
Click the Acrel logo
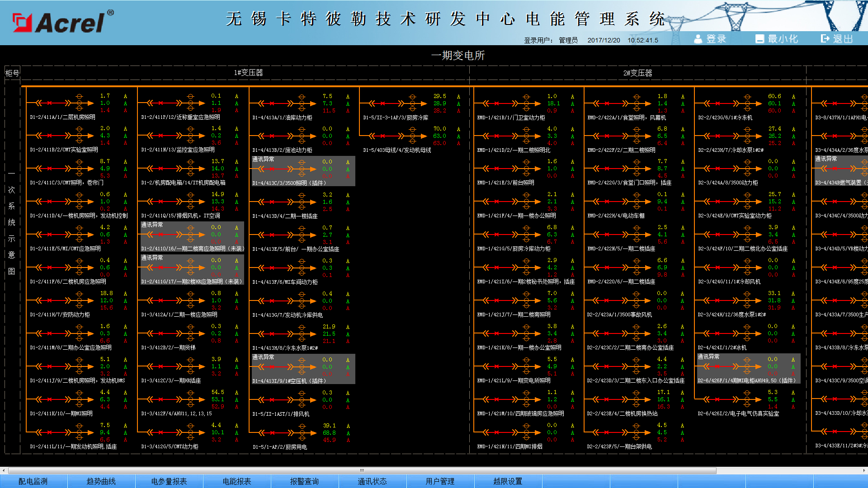(x=63, y=22)
